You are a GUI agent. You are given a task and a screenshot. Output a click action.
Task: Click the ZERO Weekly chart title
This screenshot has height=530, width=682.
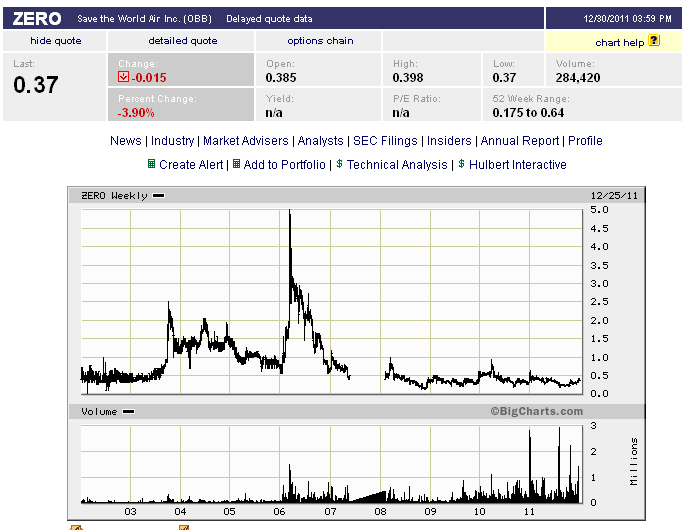114,196
